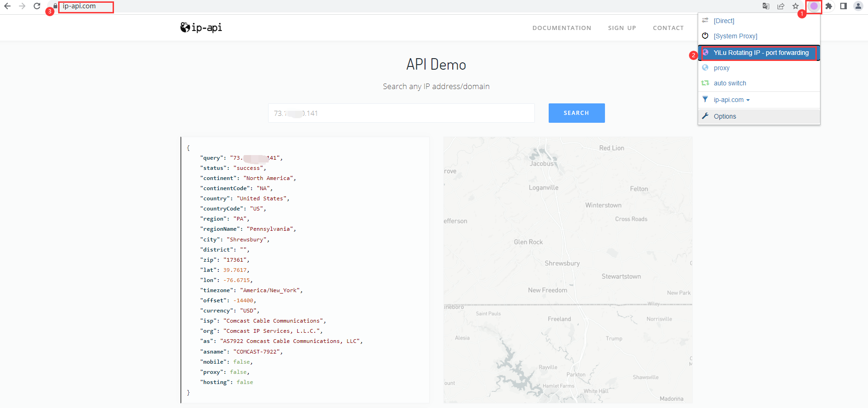The width and height of the screenshot is (868, 408).
Task: Reload the page with the refresh icon
Action: coord(37,6)
